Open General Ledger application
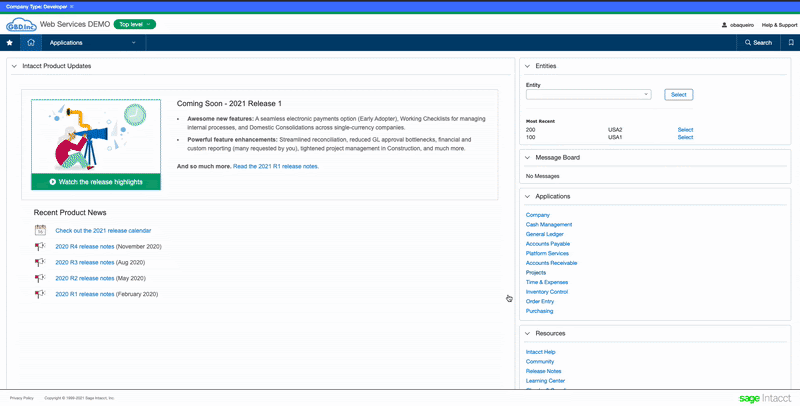800x406 pixels. [x=544, y=234]
